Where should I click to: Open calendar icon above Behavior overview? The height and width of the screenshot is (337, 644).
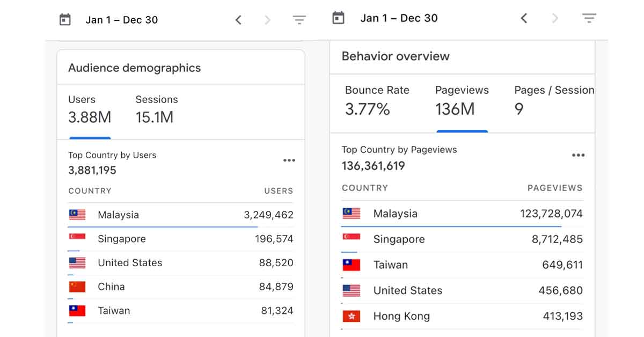[x=338, y=18]
